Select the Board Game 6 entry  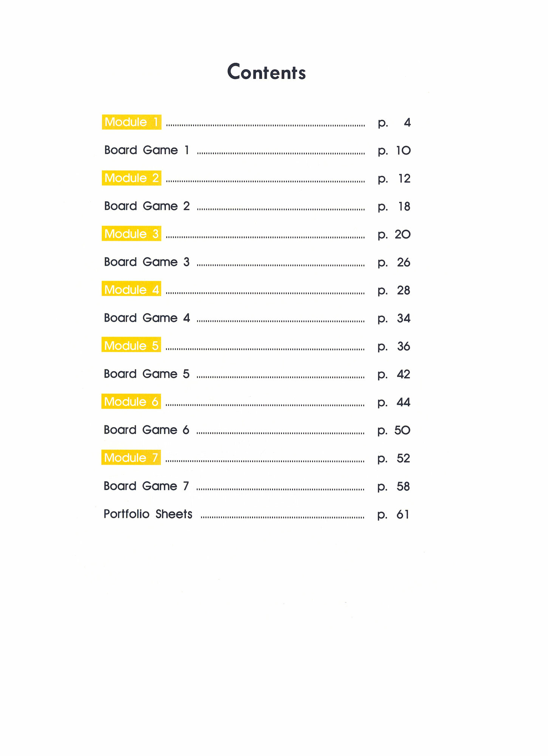click(146, 430)
